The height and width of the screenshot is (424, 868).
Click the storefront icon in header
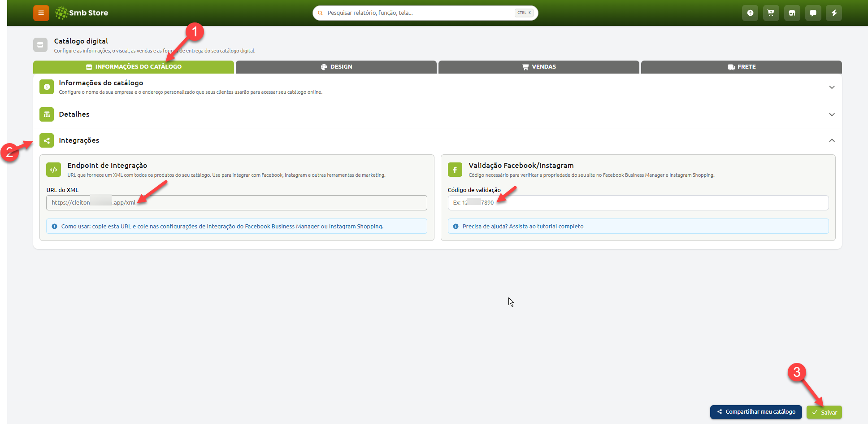[x=792, y=13]
